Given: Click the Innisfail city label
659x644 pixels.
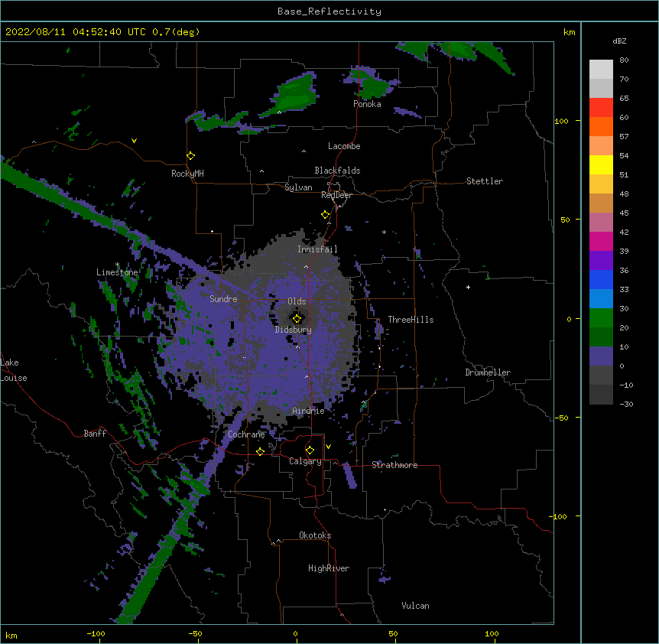Looking at the screenshot, I should 317,249.
